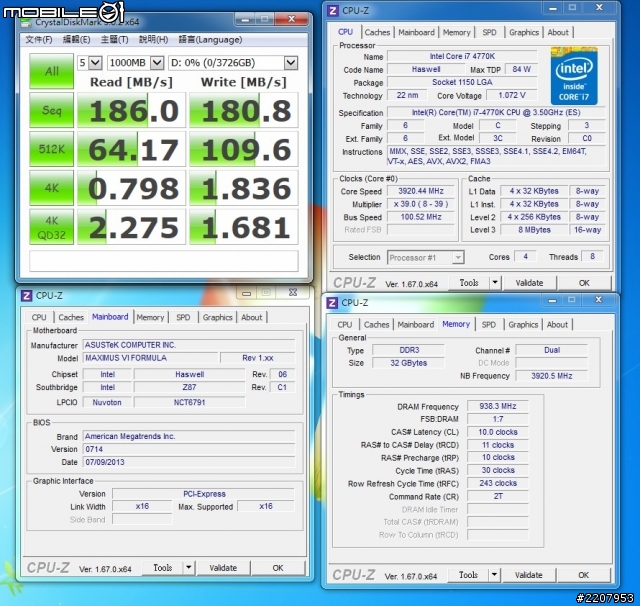Click the empty comment field in CrystalDiskMark
The width and height of the screenshot is (640, 606).
point(164,260)
